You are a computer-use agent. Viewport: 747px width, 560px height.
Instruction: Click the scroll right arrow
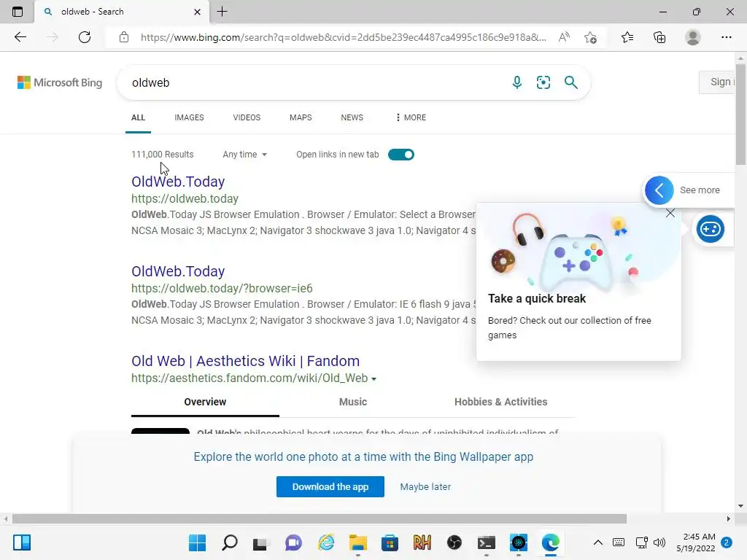tap(729, 518)
